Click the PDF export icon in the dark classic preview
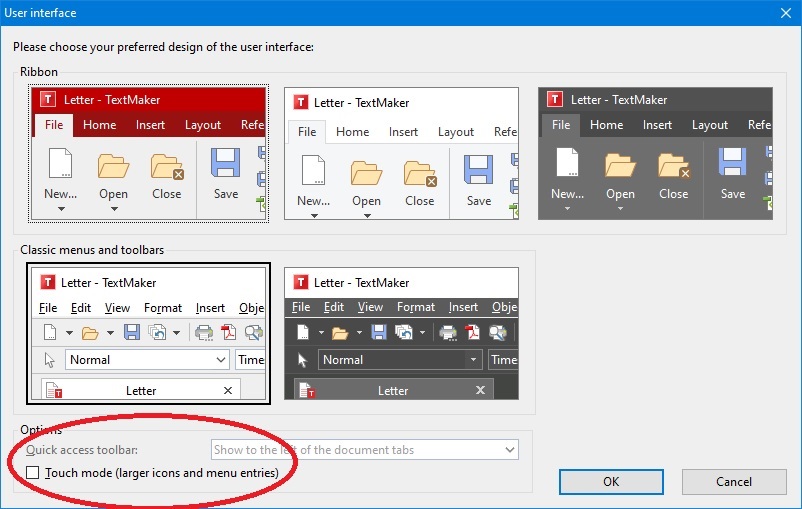802x509 pixels. [x=473, y=333]
